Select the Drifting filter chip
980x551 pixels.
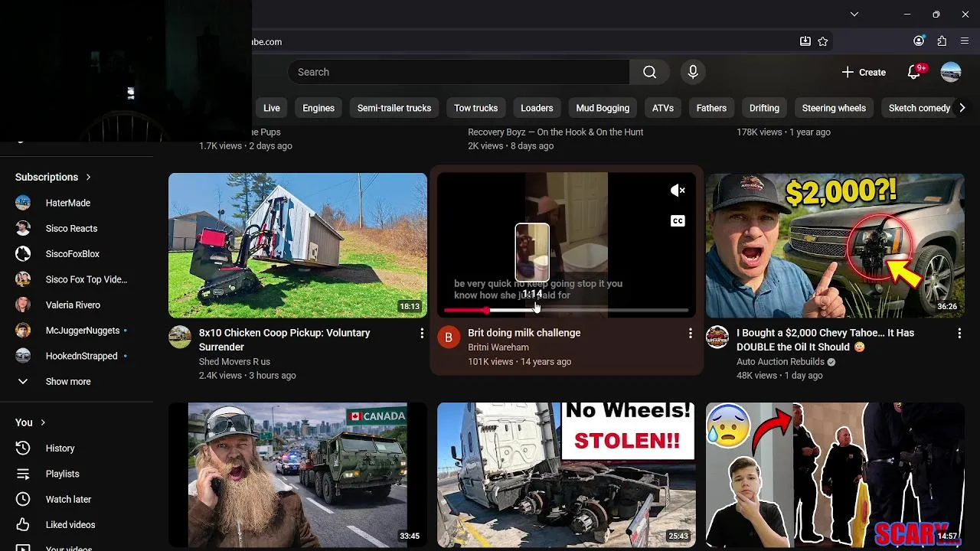[x=764, y=108]
